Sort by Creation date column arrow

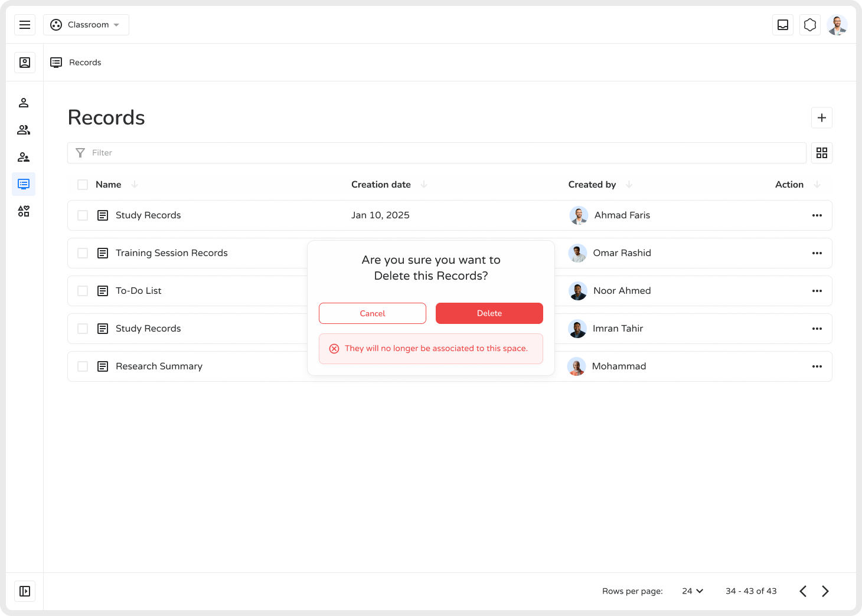424,185
